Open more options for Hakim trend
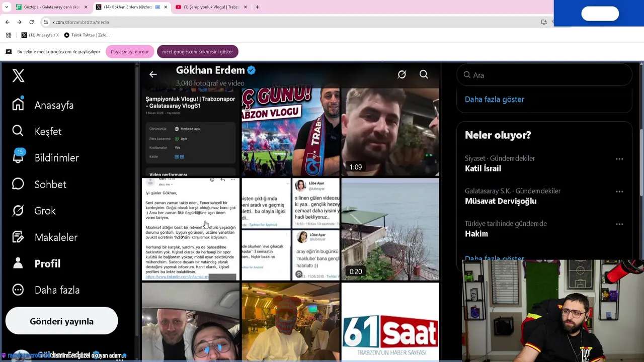 pyautogui.click(x=619, y=224)
